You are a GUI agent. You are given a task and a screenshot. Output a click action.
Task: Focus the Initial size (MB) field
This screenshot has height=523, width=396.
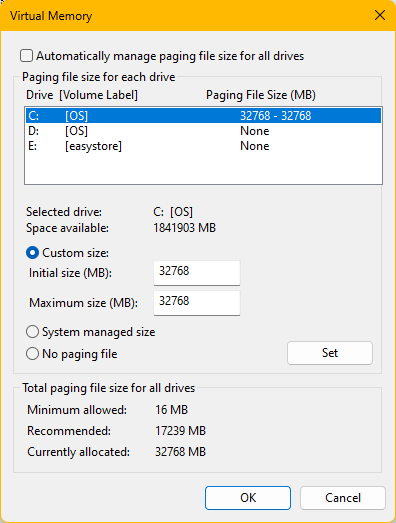tap(197, 273)
